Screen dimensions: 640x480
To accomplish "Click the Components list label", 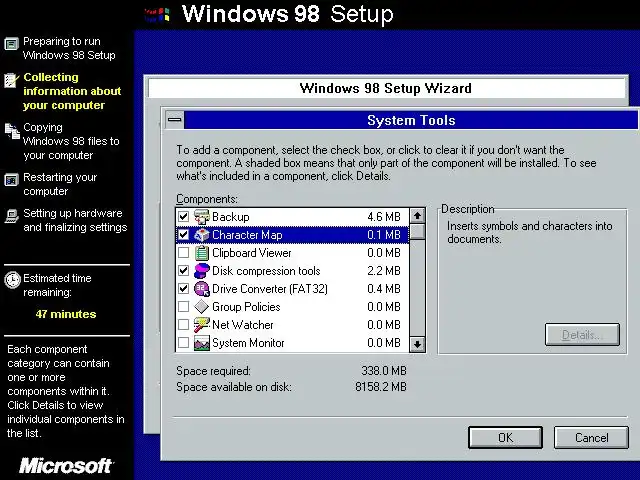I will click(207, 199).
